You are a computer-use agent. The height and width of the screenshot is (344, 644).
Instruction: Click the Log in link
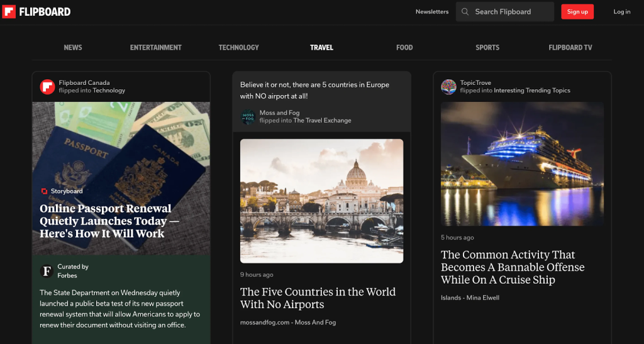click(621, 11)
